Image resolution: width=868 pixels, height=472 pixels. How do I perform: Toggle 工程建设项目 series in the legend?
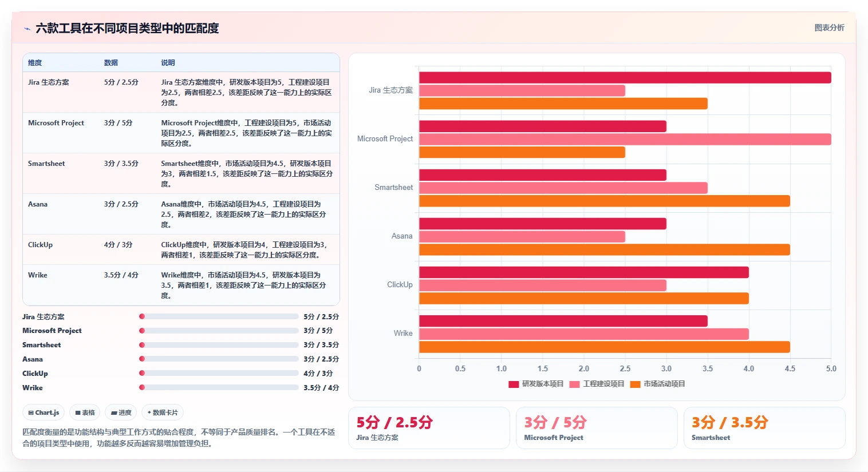pyautogui.click(x=597, y=384)
